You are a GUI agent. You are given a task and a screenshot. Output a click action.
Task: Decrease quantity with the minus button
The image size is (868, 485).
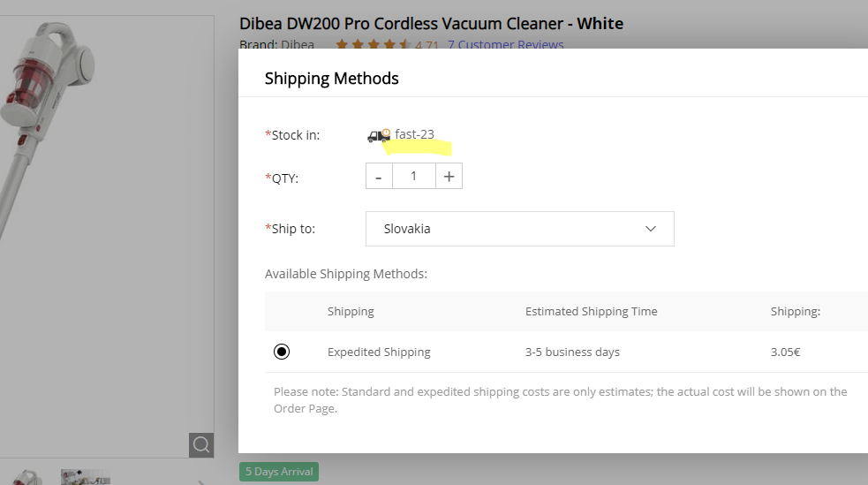coord(379,177)
